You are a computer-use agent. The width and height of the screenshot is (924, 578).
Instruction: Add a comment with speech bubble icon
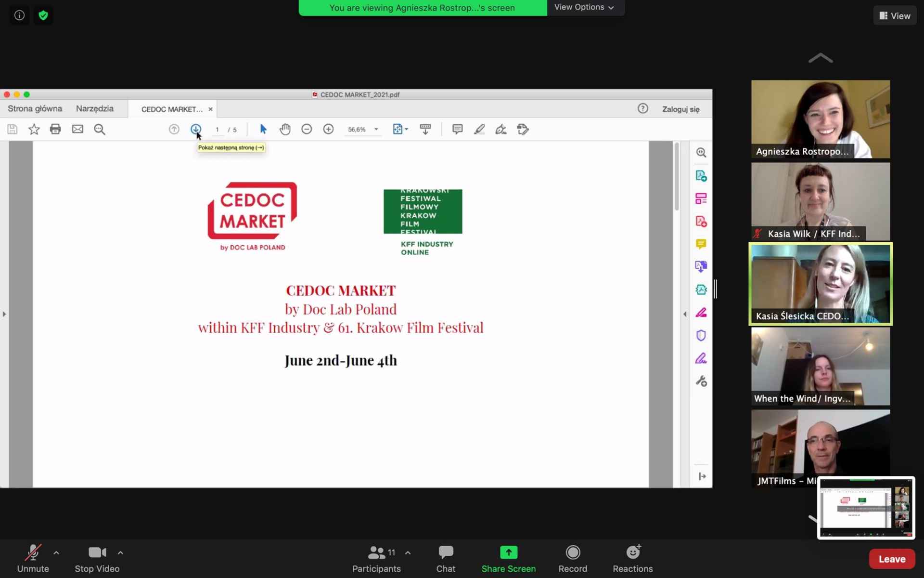(457, 129)
